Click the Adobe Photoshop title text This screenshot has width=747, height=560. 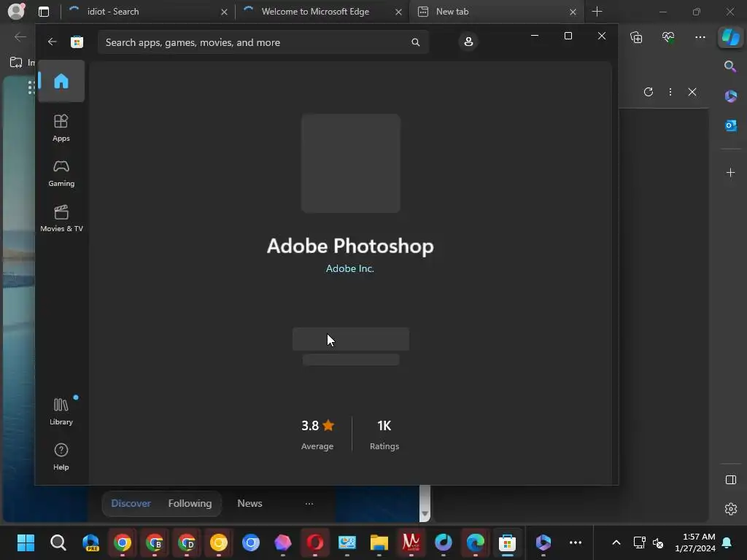tap(350, 246)
